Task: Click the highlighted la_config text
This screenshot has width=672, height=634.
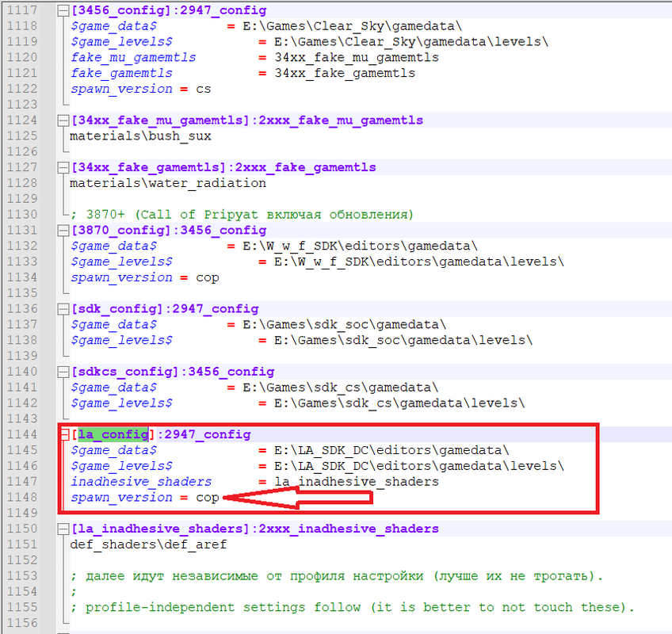Action: point(113,434)
